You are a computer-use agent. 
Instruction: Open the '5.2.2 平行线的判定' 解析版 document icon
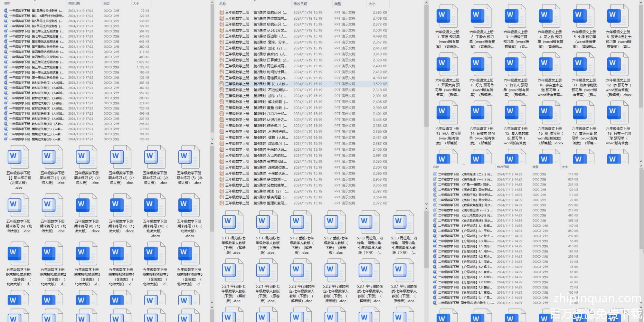[x=301, y=271]
